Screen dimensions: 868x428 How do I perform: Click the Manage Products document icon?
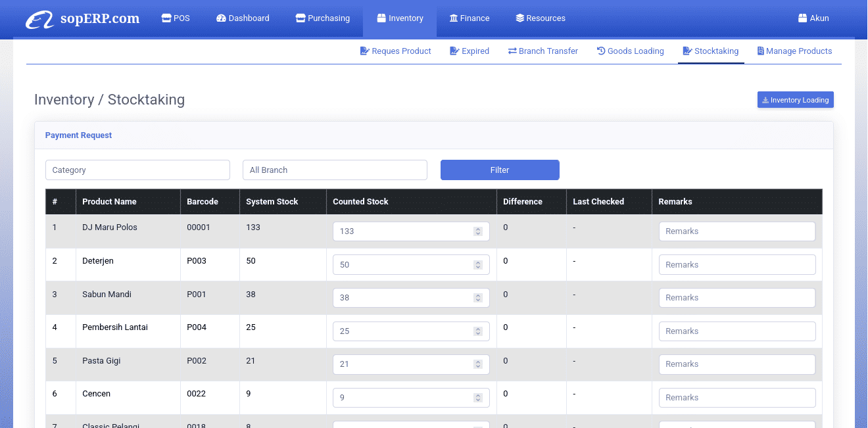point(761,51)
